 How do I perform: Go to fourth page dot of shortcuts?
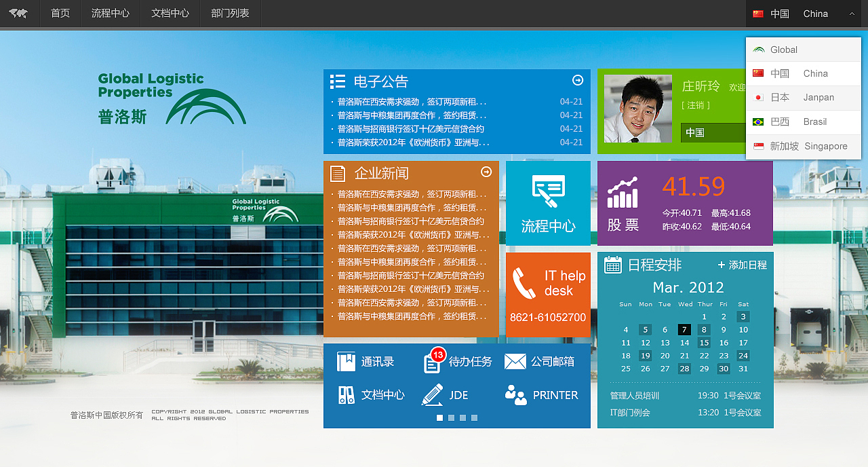[474, 417]
